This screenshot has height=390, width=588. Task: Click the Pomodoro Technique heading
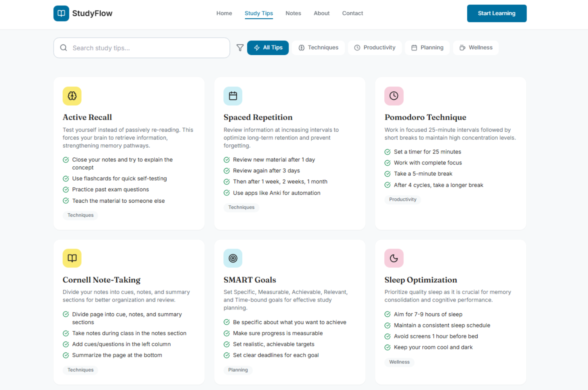425,117
